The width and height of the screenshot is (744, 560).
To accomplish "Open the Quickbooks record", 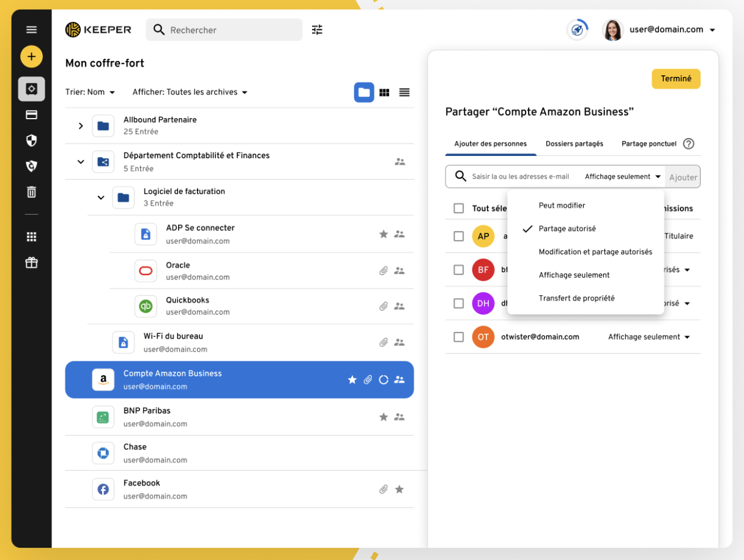I will click(262, 306).
